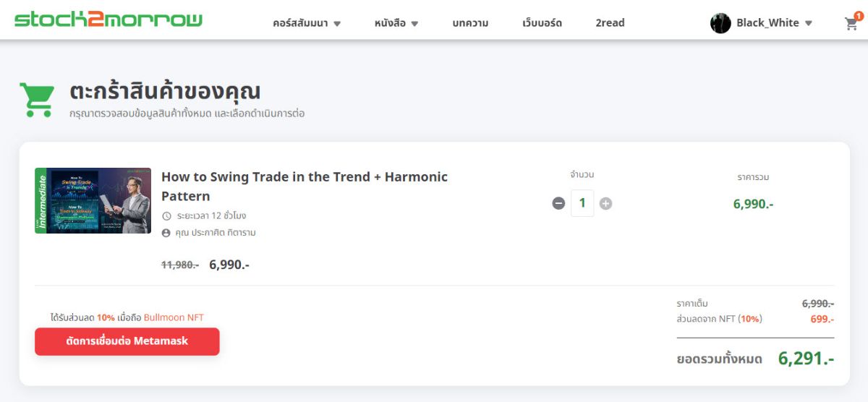Open the เว็บบอร์ด menu item

542,23
